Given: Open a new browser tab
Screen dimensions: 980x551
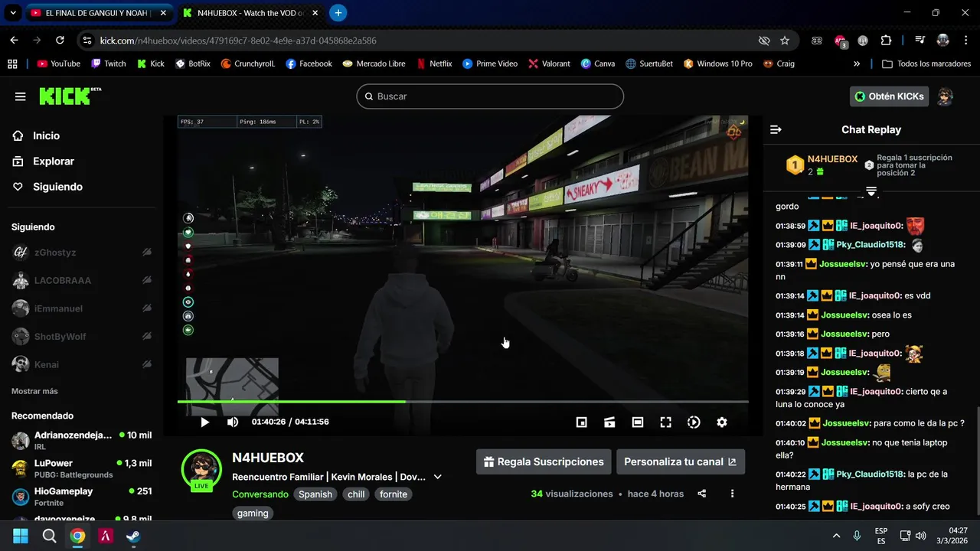Looking at the screenshot, I should click(x=338, y=13).
